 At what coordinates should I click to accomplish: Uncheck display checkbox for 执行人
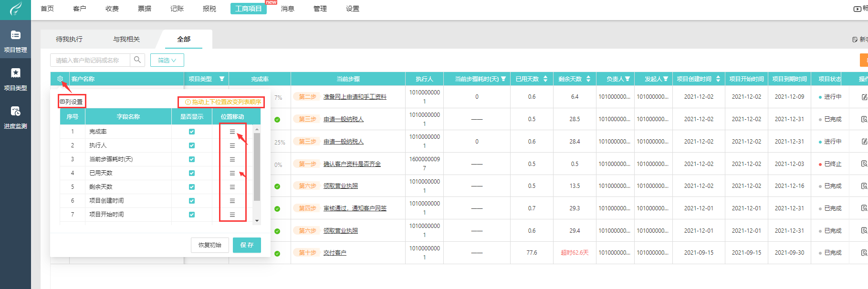point(192,145)
